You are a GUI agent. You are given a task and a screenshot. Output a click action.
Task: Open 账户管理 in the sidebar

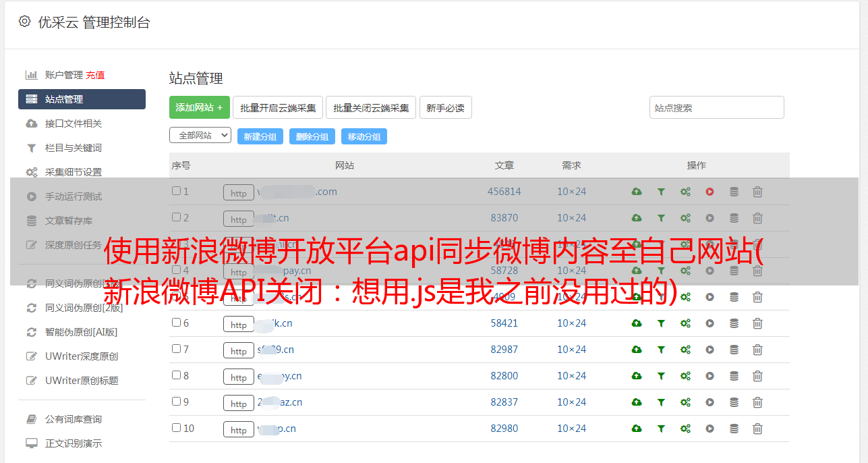63,75
